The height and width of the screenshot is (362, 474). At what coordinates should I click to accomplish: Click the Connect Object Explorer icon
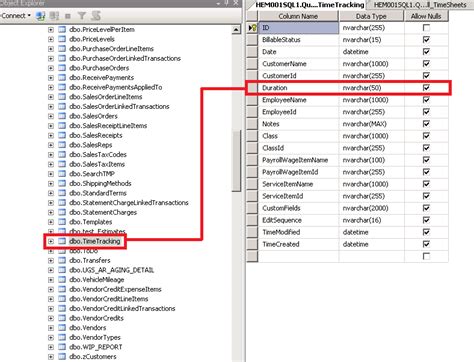40,16
